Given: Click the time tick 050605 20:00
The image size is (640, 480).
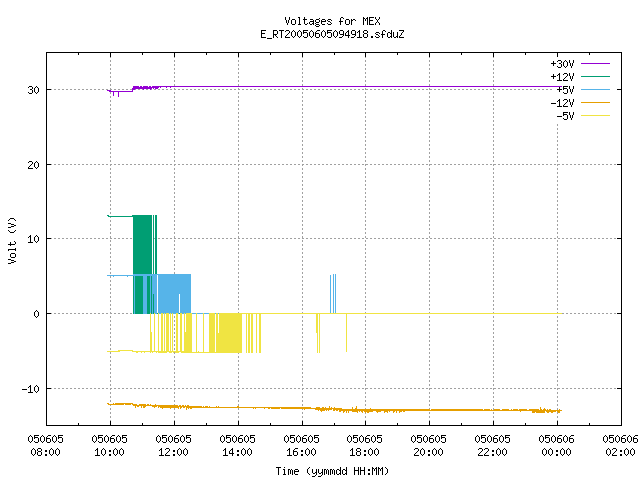Looking at the screenshot, I should (429, 445).
